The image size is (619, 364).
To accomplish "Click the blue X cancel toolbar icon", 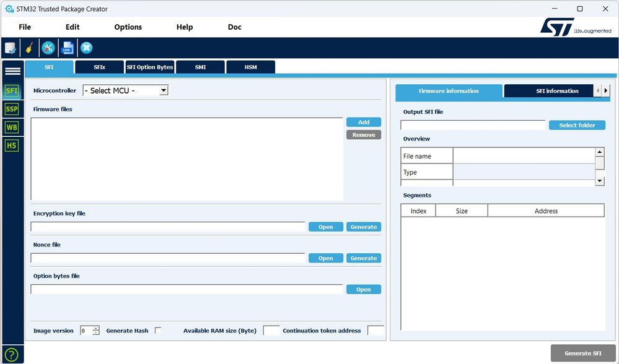I will (87, 48).
